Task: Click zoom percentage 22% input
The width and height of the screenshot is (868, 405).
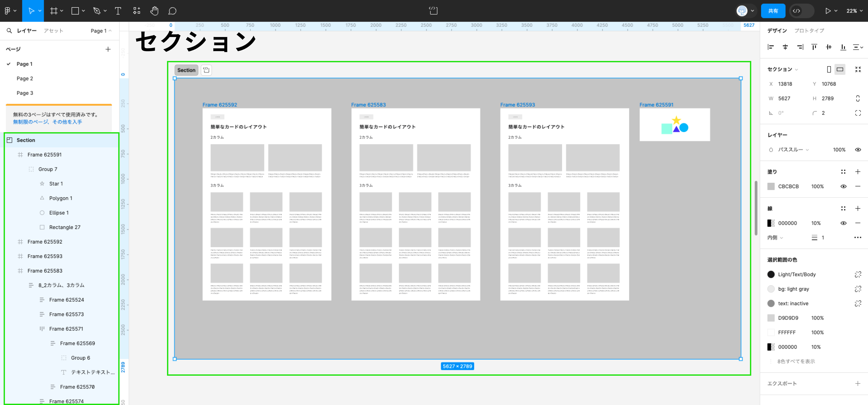Action: coord(850,10)
